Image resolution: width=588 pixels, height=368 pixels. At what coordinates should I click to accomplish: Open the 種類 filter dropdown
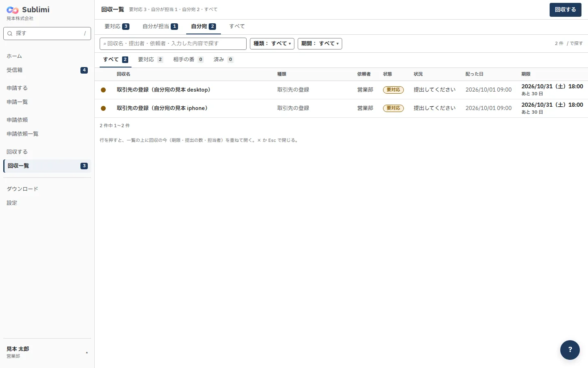point(272,44)
